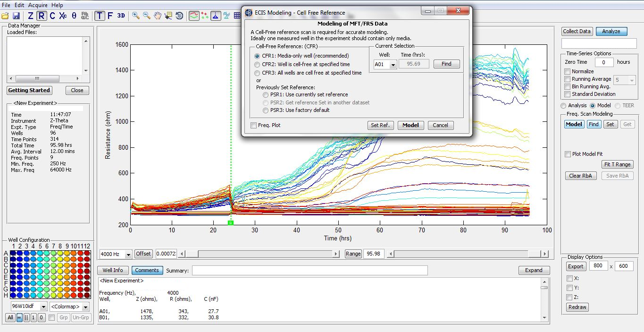644x332 pixels.
Task: Toggle the Normalize checkbox
Action: click(568, 71)
